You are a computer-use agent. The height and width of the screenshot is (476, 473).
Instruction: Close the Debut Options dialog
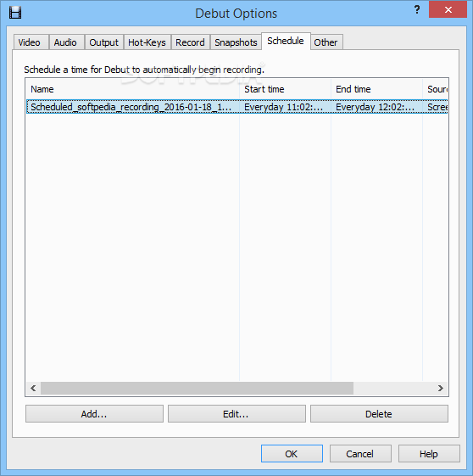tap(448, 9)
